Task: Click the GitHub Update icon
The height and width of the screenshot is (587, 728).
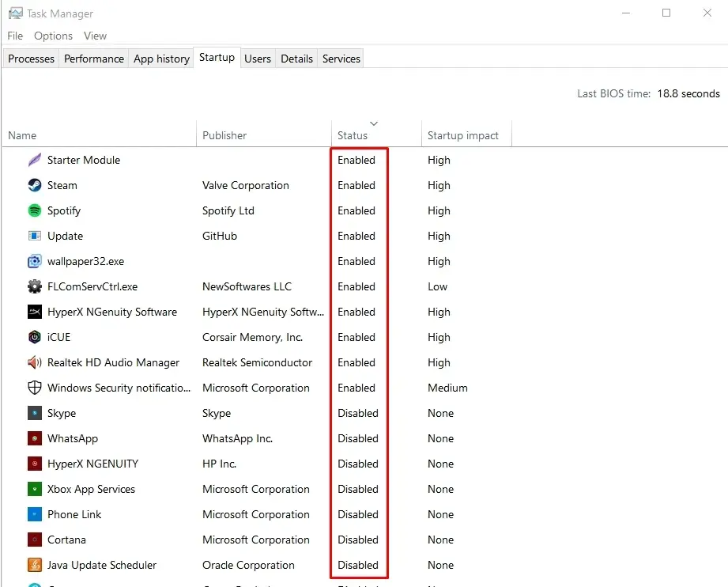Action: (x=34, y=236)
